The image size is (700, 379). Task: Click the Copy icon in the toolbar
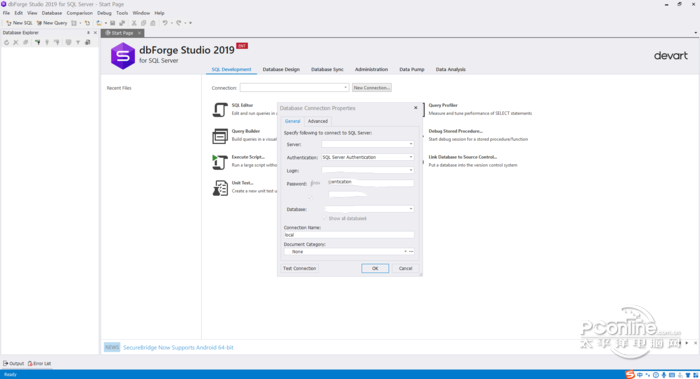[143, 23]
